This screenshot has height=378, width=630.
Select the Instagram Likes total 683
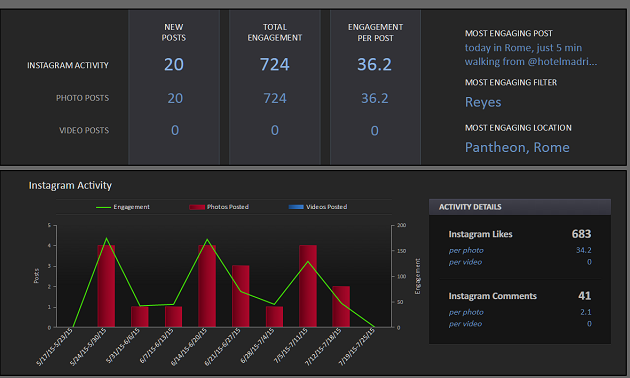(581, 234)
